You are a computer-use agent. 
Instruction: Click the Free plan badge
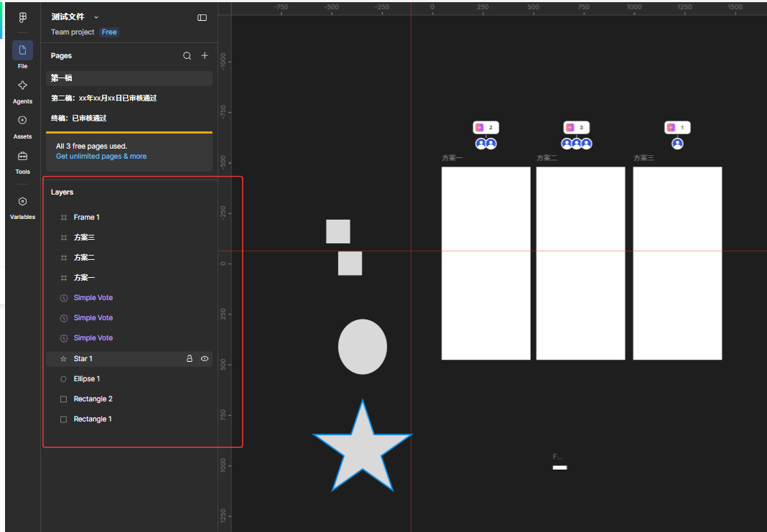click(x=109, y=32)
